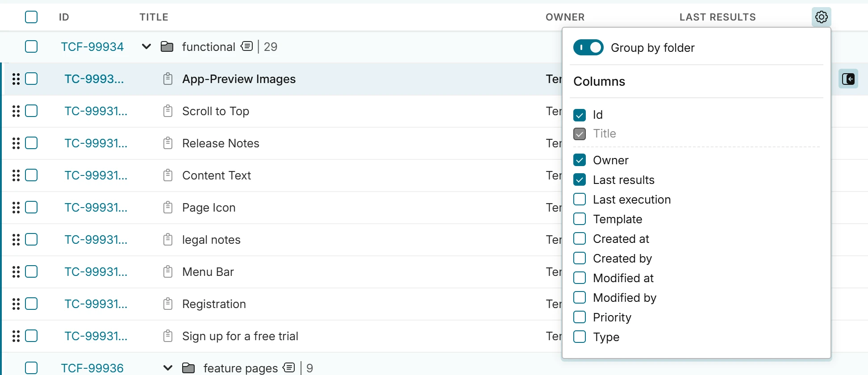Screen dimensions: 868x375
Task: Click the clipboard icon for Content Text
Action: click(168, 175)
